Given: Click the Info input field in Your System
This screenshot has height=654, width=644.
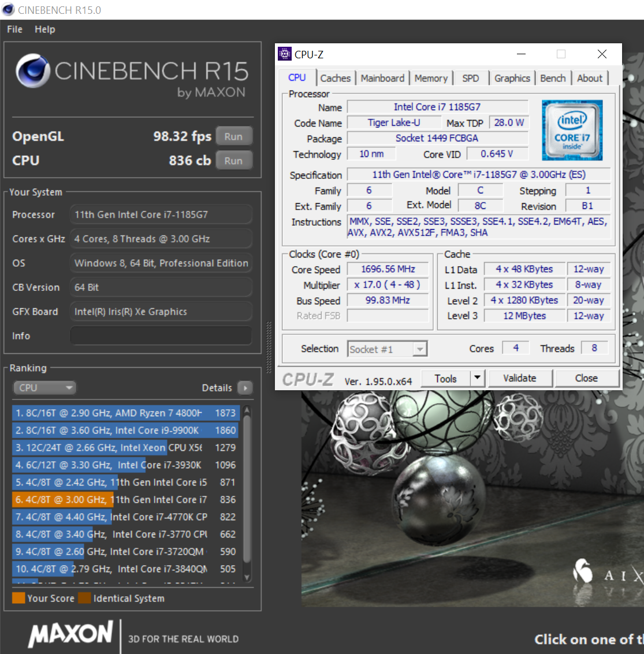Looking at the screenshot, I should [161, 336].
